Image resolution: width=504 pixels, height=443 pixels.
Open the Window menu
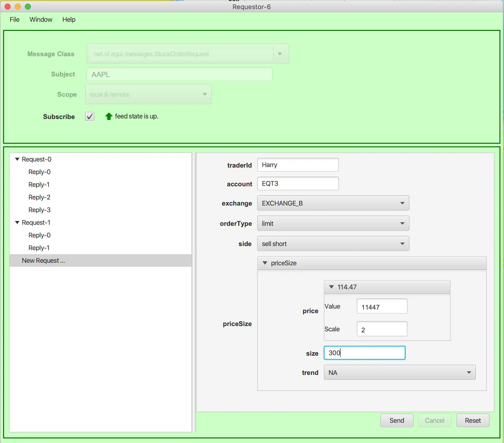point(41,19)
